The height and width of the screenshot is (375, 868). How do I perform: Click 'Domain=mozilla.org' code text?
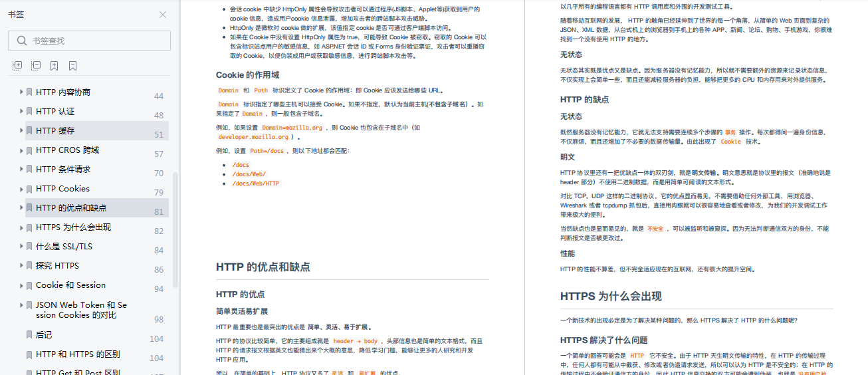coord(292,128)
